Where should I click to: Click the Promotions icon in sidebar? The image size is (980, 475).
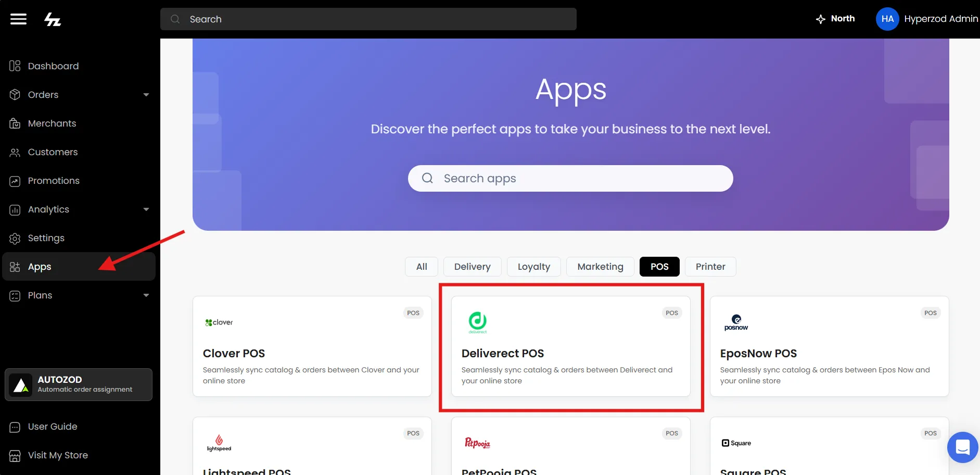pyautogui.click(x=15, y=181)
